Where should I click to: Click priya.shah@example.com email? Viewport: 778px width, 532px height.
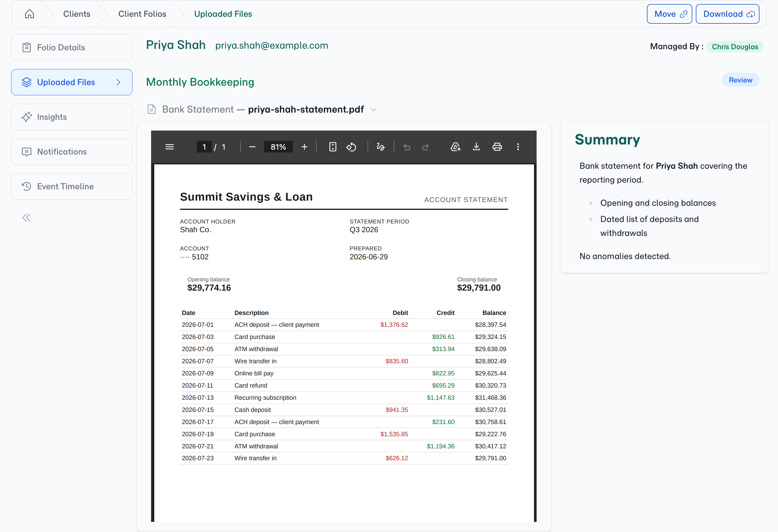coord(271,45)
